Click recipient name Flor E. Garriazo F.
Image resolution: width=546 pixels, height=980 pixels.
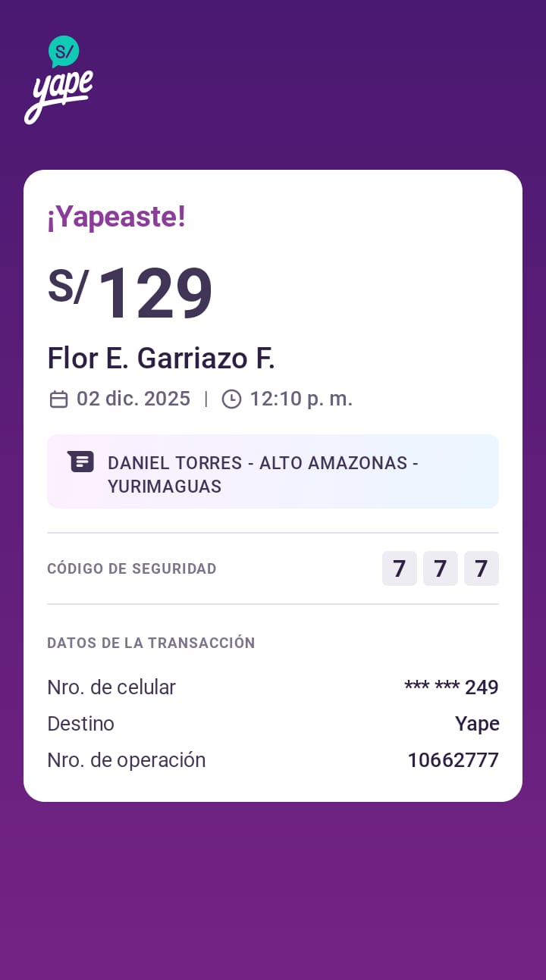pos(161,358)
